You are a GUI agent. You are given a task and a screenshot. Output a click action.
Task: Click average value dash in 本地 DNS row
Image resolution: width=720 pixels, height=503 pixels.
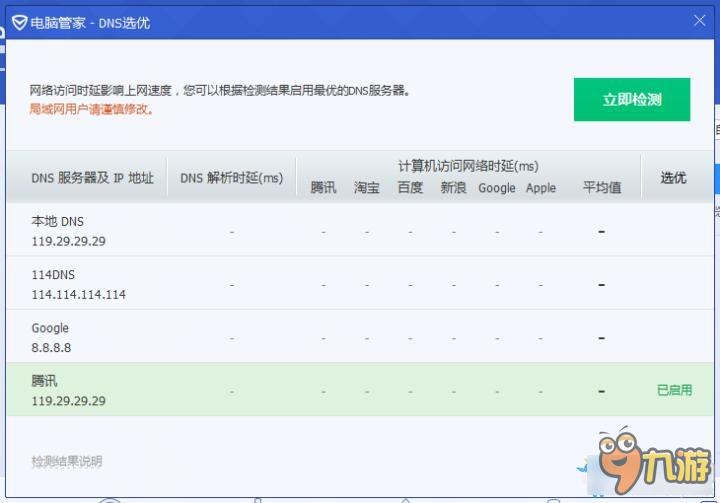pyautogui.click(x=602, y=232)
